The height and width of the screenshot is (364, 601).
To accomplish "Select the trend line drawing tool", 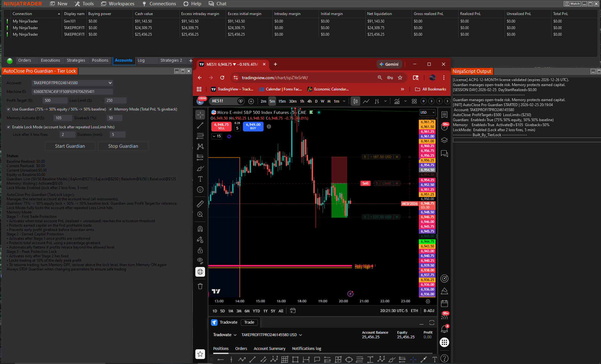I will 200,126.
